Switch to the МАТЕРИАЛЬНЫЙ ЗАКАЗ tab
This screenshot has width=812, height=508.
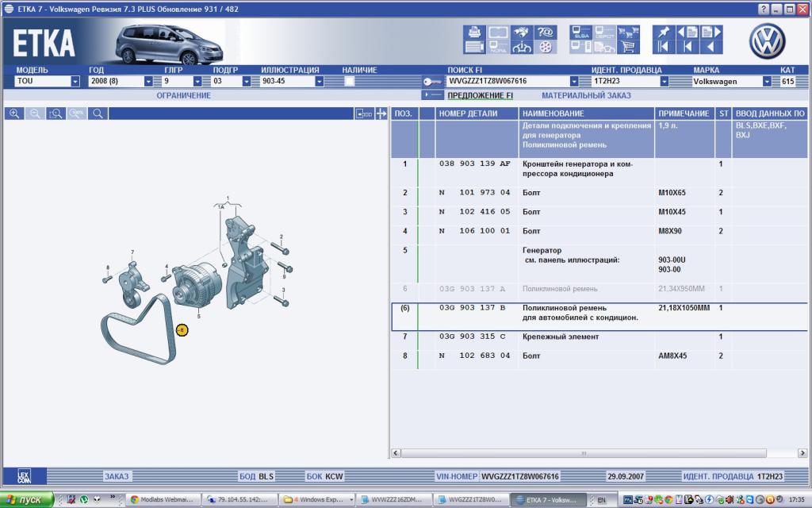coord(586,95)
